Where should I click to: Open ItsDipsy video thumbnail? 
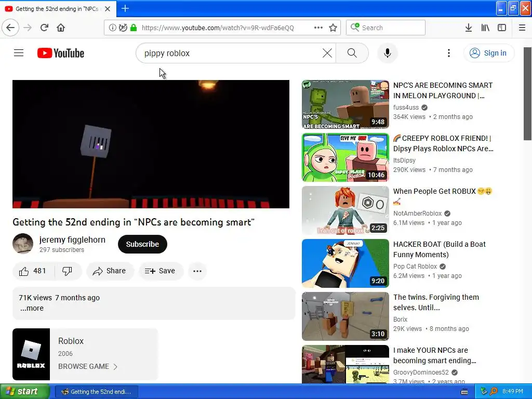[x=345, y=157]
